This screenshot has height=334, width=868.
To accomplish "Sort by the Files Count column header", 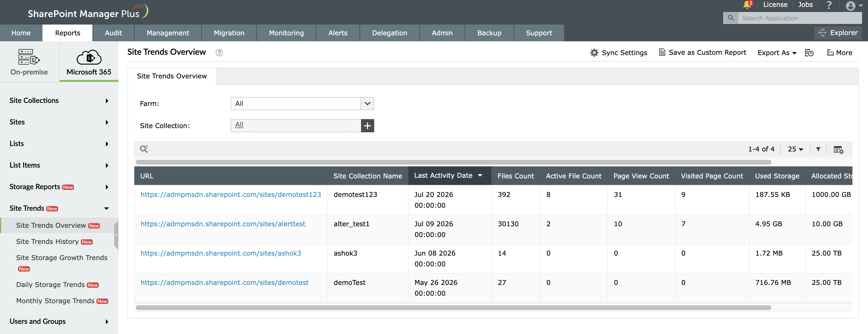I will 516,176.
